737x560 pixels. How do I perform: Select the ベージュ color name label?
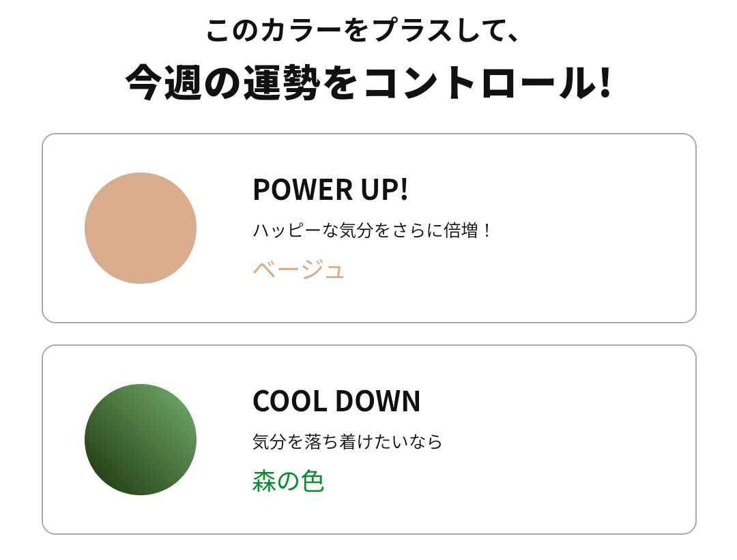point(298,270)
